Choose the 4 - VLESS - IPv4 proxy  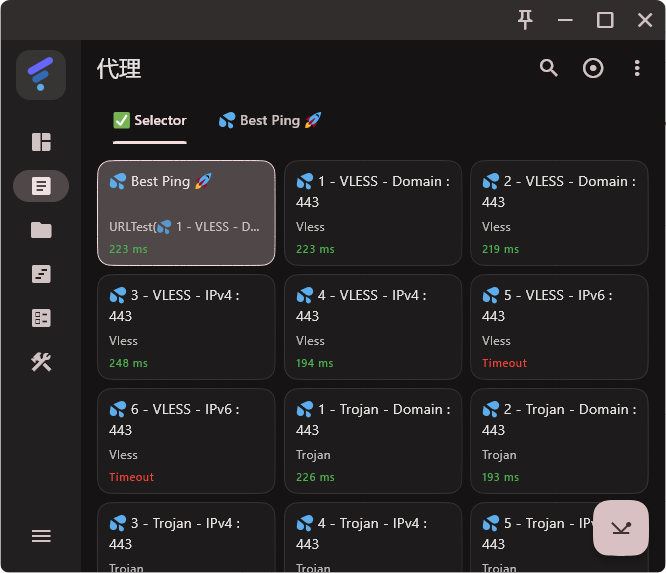pyautogui.click(x=373, y=327)
